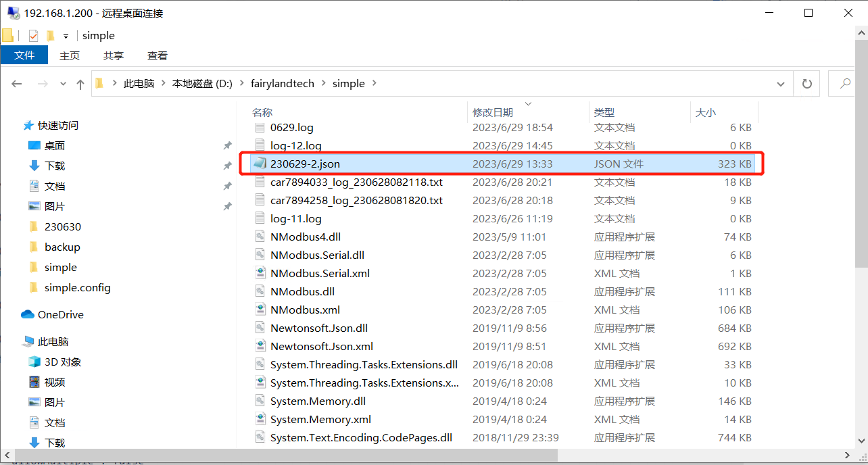Screen dimensions: 868x465
Task: Open 3D 对象 folder in sidebar
Action: (62, 362)
